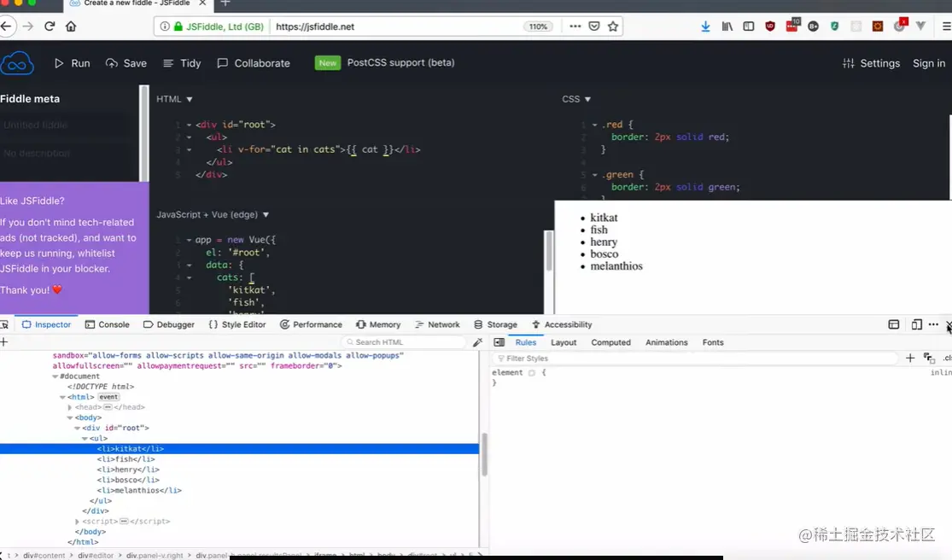The height and width of the screenshot is (560, 952).
Task: Switch to the Fonts tab
Action: click(x=713, y=342)
